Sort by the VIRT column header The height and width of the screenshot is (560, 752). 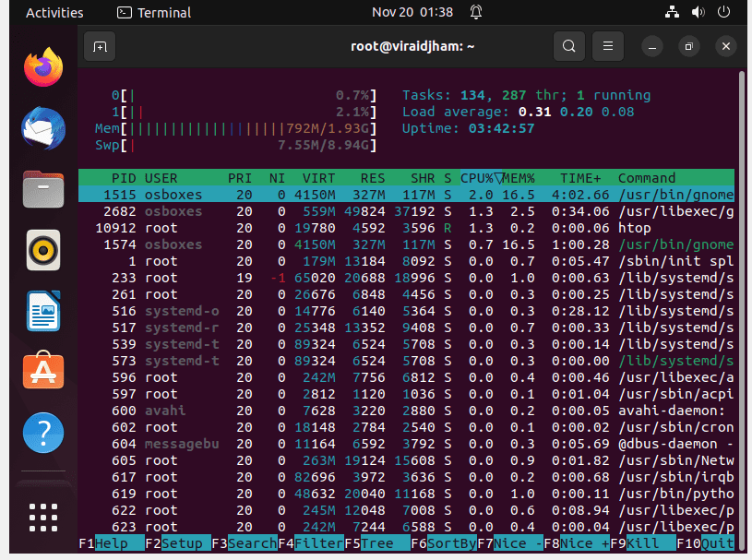tap(318, 178)
